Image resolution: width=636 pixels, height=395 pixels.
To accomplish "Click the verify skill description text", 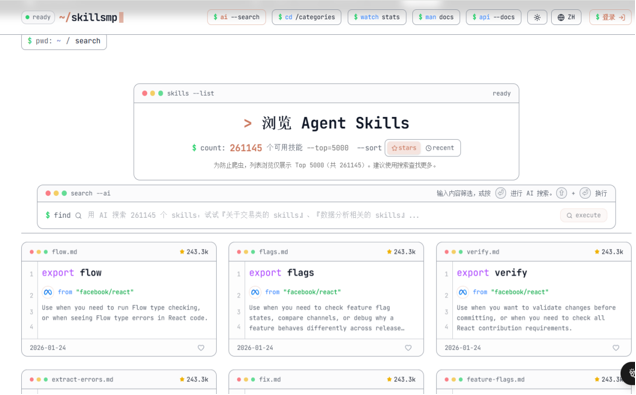I will [x=536, y=318].
